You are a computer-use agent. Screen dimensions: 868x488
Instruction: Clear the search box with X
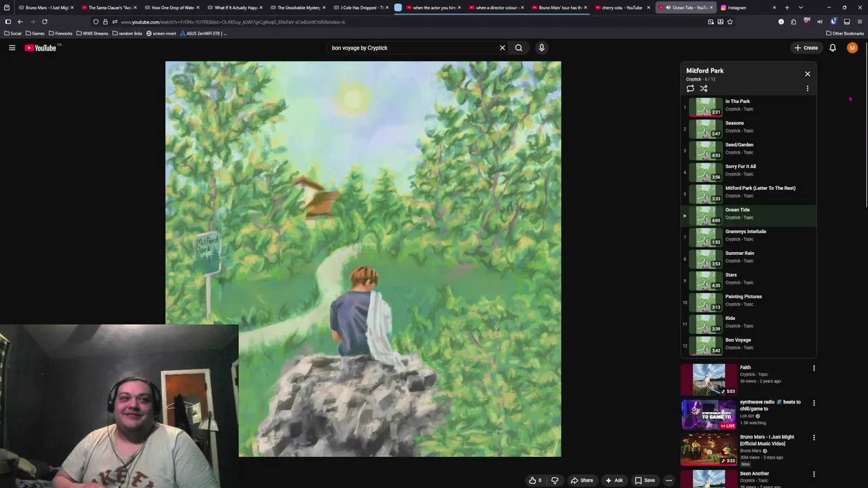(x=502, y=47)
